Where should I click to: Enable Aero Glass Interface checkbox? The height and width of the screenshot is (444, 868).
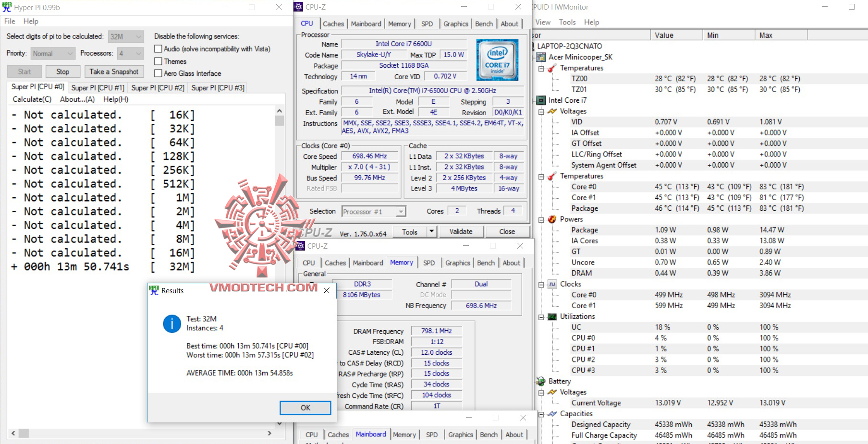click(158, 73)
